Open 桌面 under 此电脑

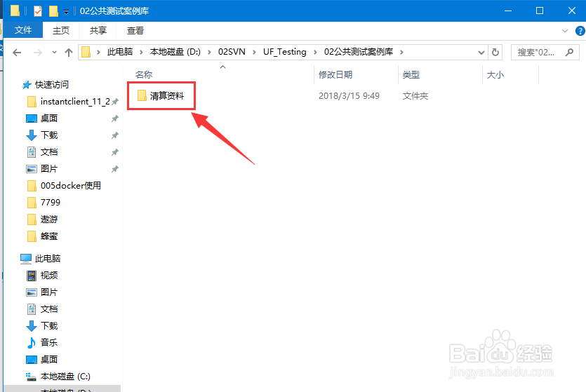49,359
